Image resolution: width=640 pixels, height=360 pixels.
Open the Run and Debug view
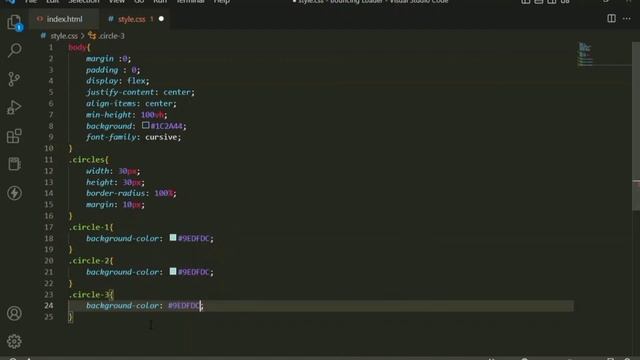pyautogui.click(x=14, y=107)
